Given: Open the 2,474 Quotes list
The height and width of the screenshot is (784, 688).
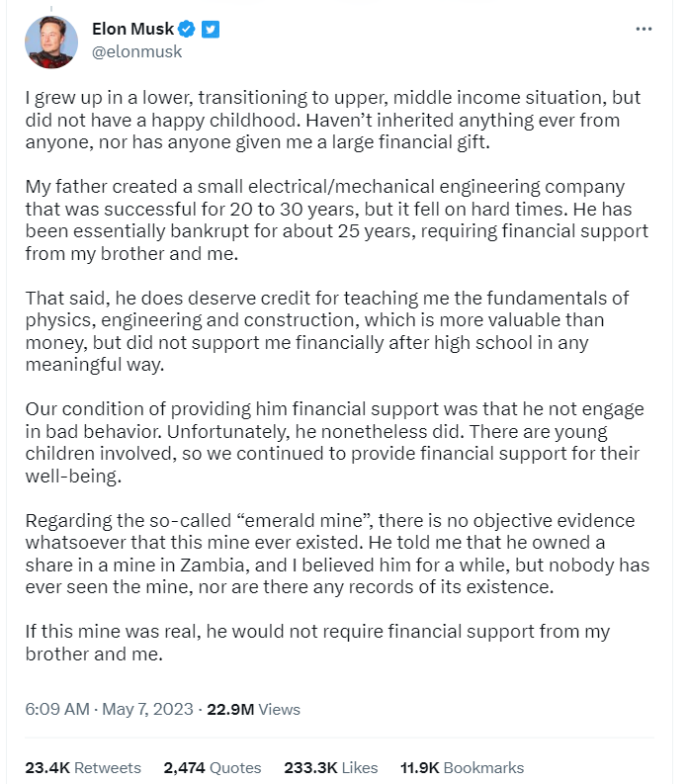Looking at the screenshot, I should 213,767.
